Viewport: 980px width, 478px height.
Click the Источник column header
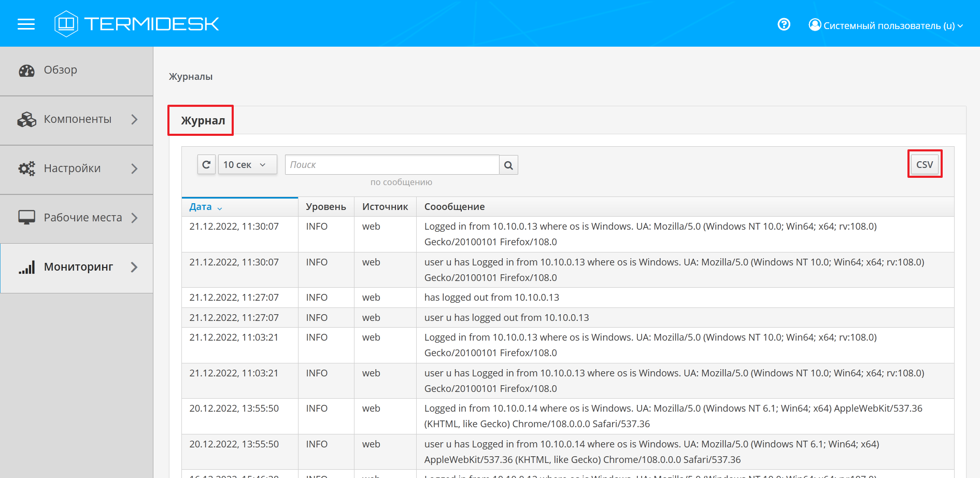point(385,207)
